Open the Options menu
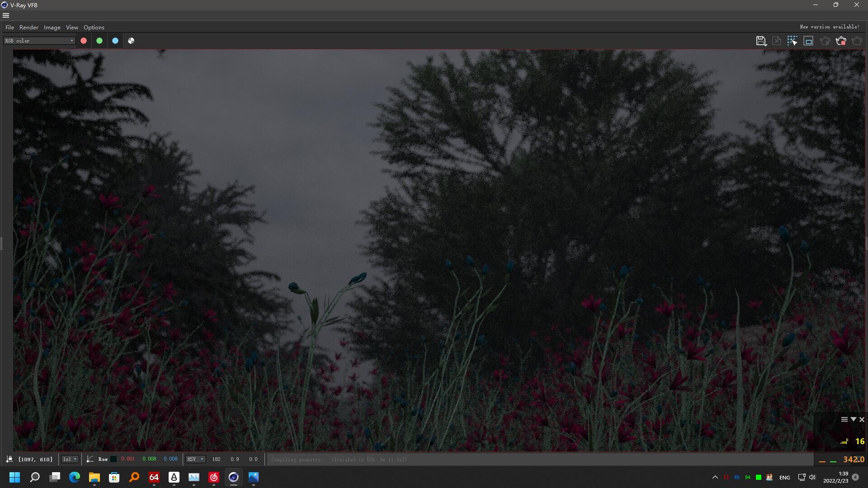 pyautogui.click(x=94, y=27)
